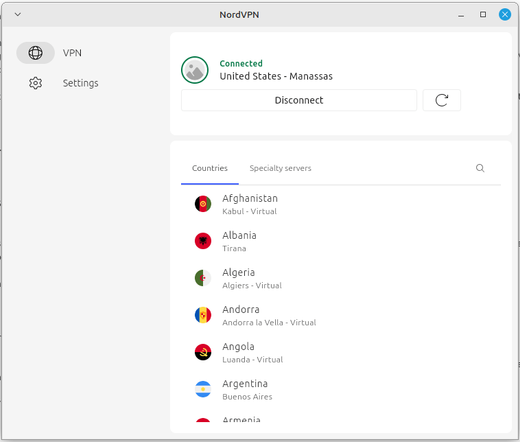Click the Buenos Aires city label
Image resolution: width=520 pixels, height=442 pixels.
pos(247,397)
